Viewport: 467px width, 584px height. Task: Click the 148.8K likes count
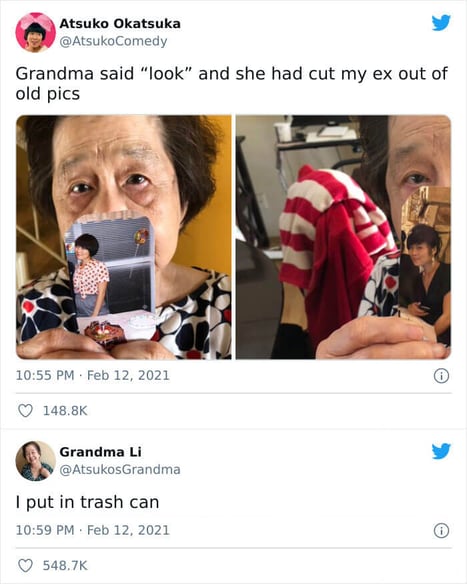65,411
